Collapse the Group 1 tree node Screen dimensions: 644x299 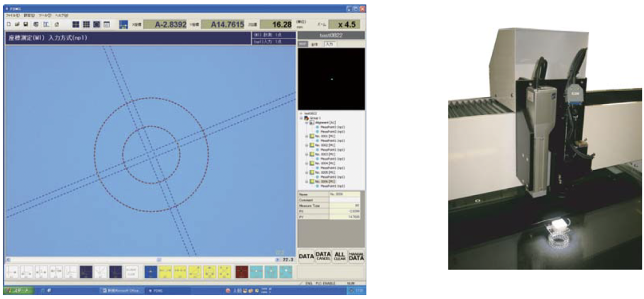301,118
